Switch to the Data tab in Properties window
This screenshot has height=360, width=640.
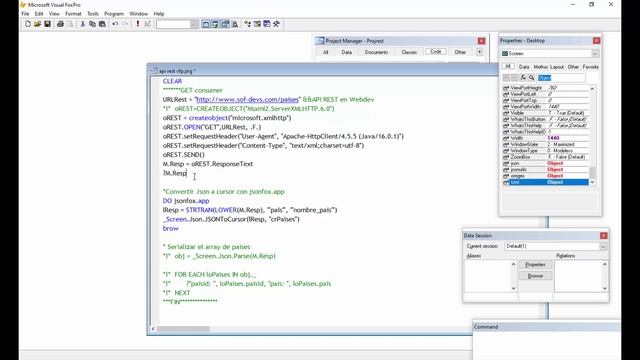pyautogui.click(x=524, y=67)
